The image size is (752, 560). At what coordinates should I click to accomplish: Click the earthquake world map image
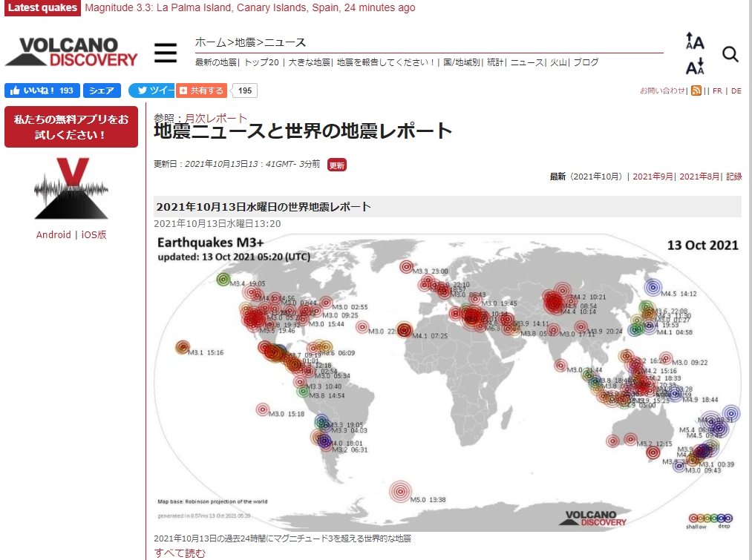coord(448,382)
